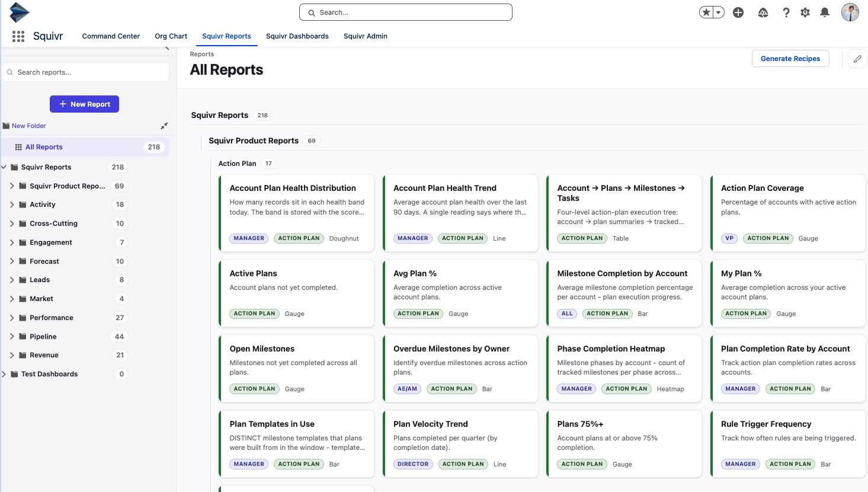The width and height of the screenshot is (868, 492).
Task: Expand the Performance folder
Action: [12, 318]
